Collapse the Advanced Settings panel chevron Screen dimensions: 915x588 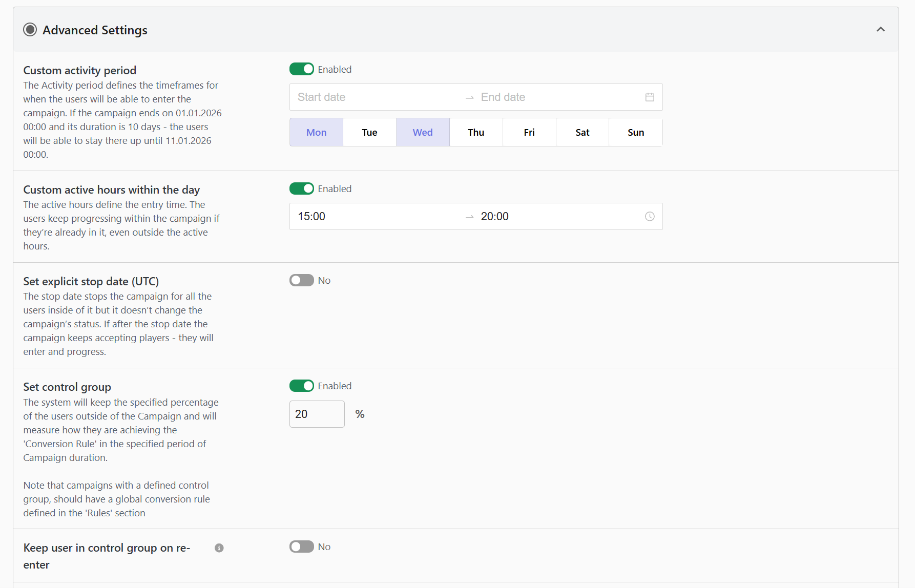tap(880, 30)
